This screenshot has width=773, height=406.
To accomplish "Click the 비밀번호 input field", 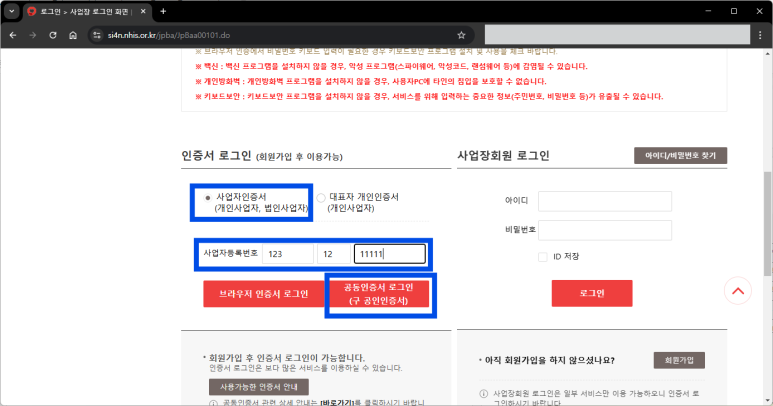I will pyautogui.click(x=605, y=231).
